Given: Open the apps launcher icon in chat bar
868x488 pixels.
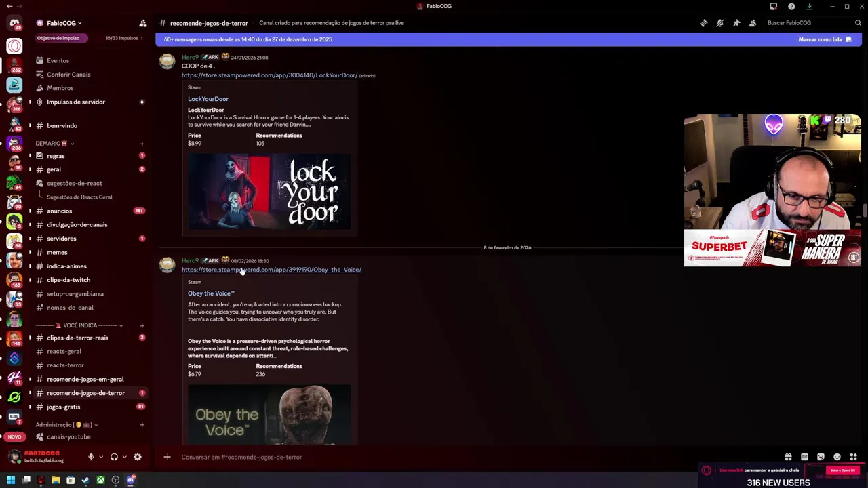Looking at the screenshot, I should (x=853, y=457).
